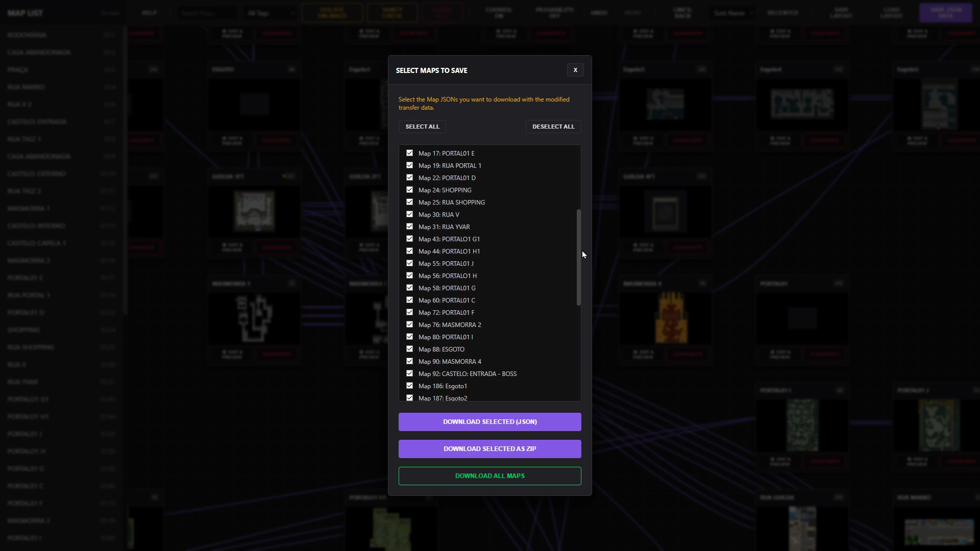980x551 pixels.
Task: Click Undo in the background toolbar
Action: pos(599,13)
